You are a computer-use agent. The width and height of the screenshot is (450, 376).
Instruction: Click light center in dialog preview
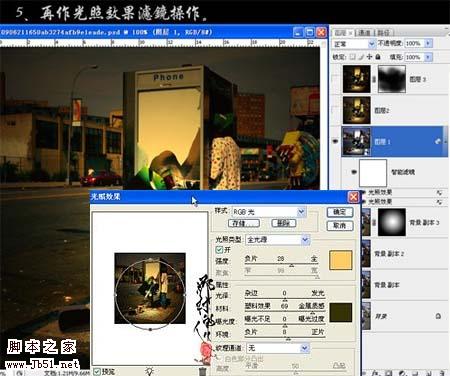(150, 294)
